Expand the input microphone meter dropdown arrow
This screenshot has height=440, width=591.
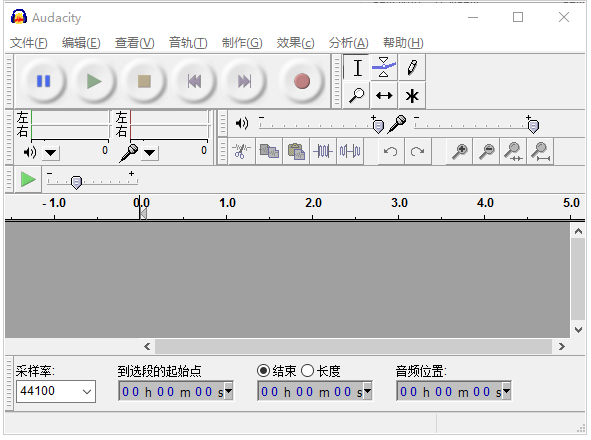pyautogui.click(x=150, y=153)
